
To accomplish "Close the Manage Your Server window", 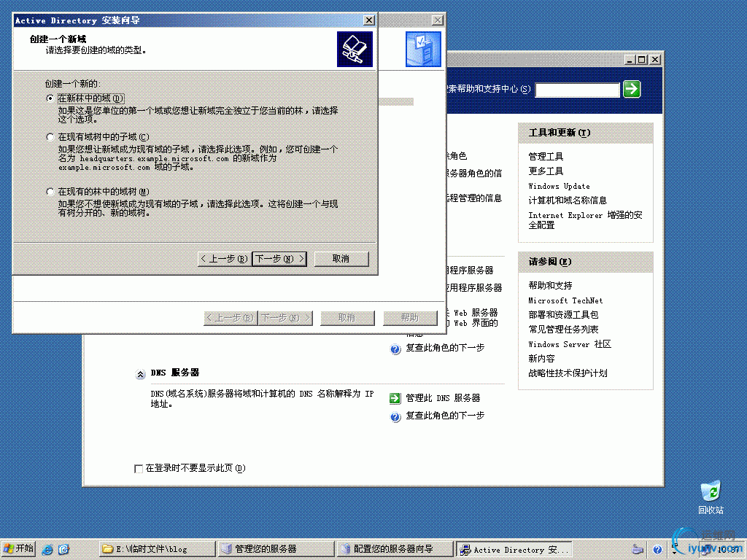I will (x=655, y=60).
